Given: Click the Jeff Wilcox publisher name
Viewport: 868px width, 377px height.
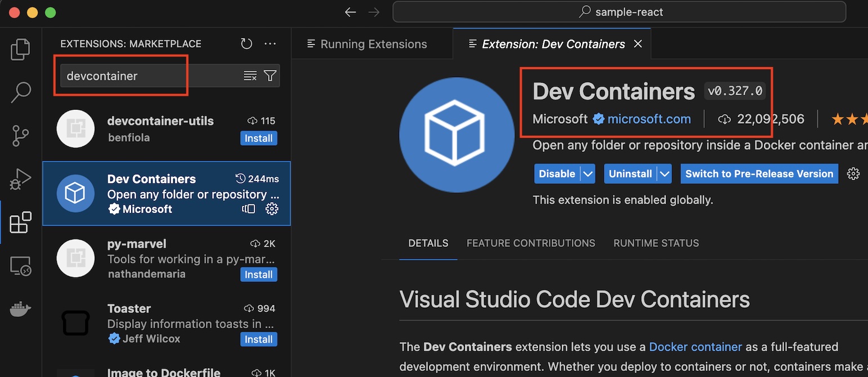Looking at the screenshot, I should pyautogui.click(x=151, y=339).
